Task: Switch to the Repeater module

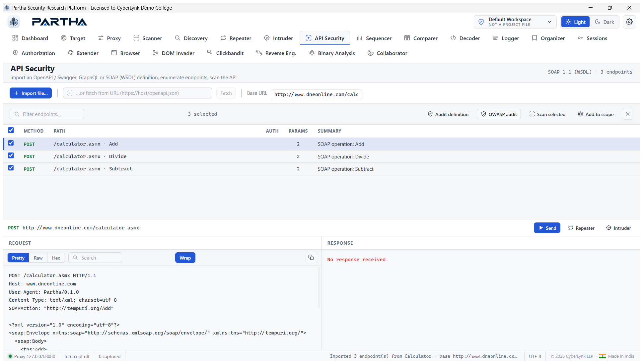Action: (x=236, y=38)
